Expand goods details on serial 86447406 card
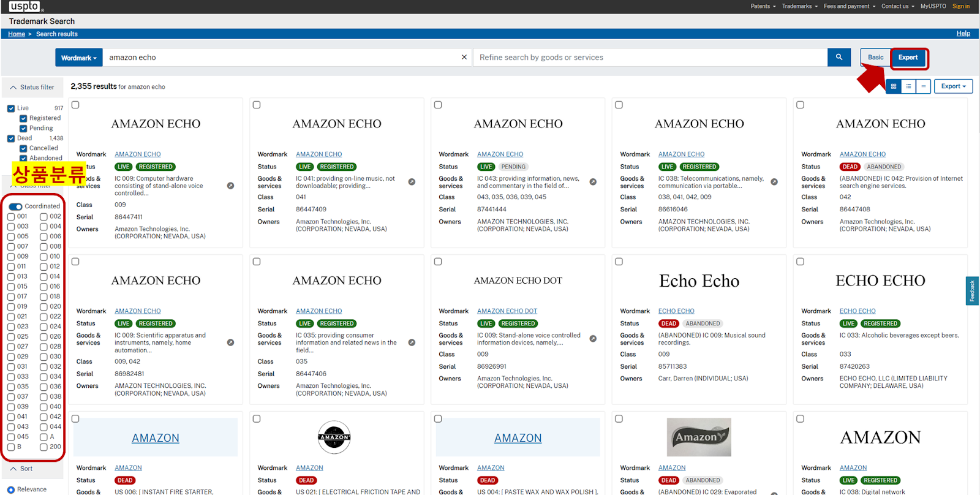Viewport: 980px width, 495px height. [x=412, y=342]
